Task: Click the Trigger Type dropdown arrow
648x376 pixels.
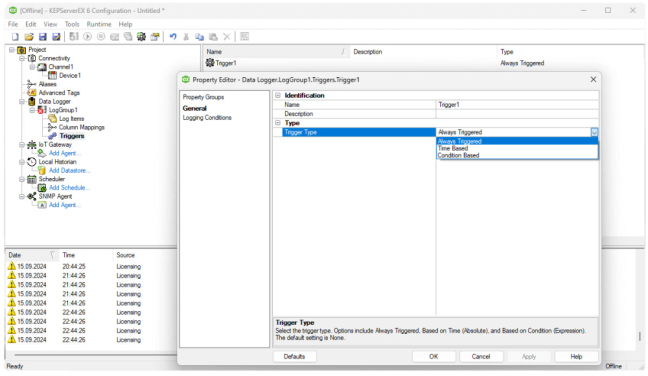Action: click(594, 132)
